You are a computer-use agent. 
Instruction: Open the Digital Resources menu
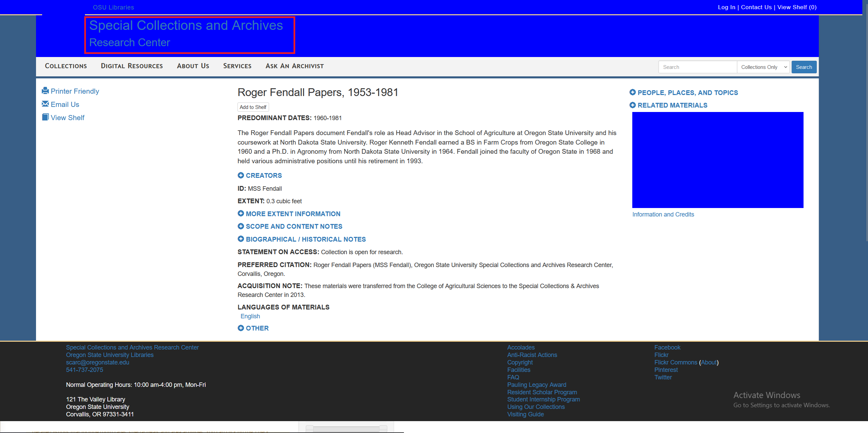[132, 66]
